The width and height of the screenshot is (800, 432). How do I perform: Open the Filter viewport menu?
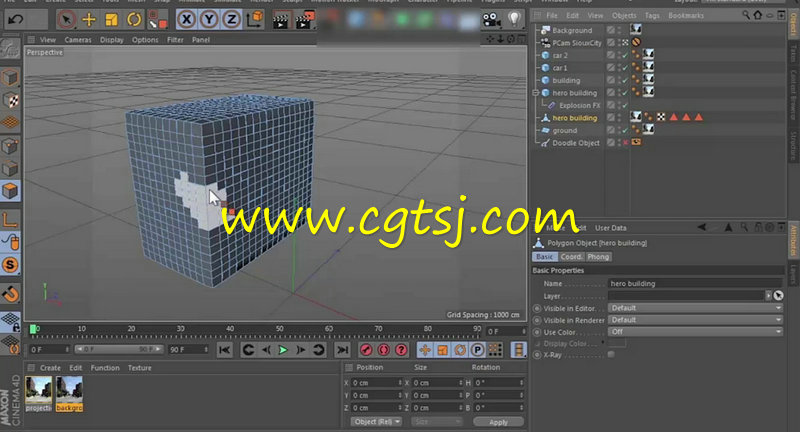pos(175,39)
